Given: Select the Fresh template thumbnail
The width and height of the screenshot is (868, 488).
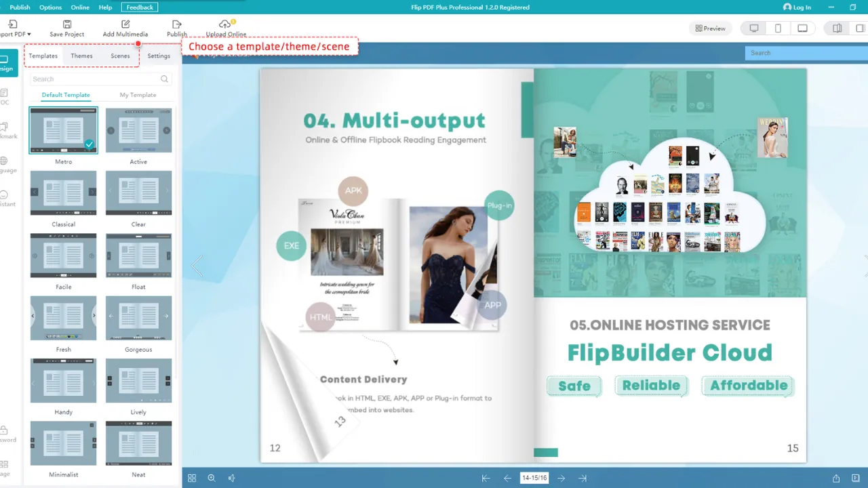Looking at the screenshot, I should (x=64, y=318).
